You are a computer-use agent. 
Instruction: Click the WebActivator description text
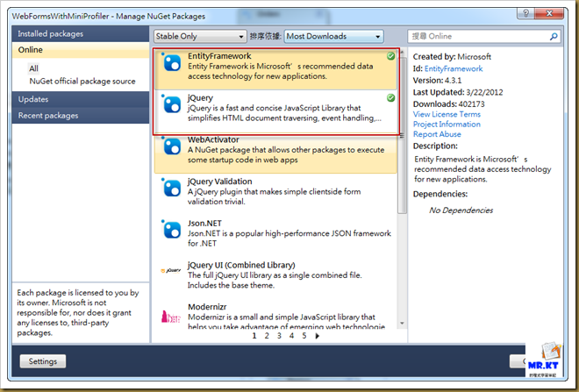[x=286, y=155]
